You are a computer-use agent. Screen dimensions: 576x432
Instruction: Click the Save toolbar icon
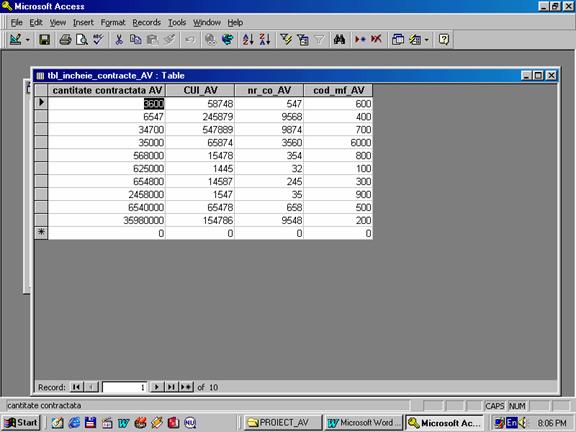44,39
